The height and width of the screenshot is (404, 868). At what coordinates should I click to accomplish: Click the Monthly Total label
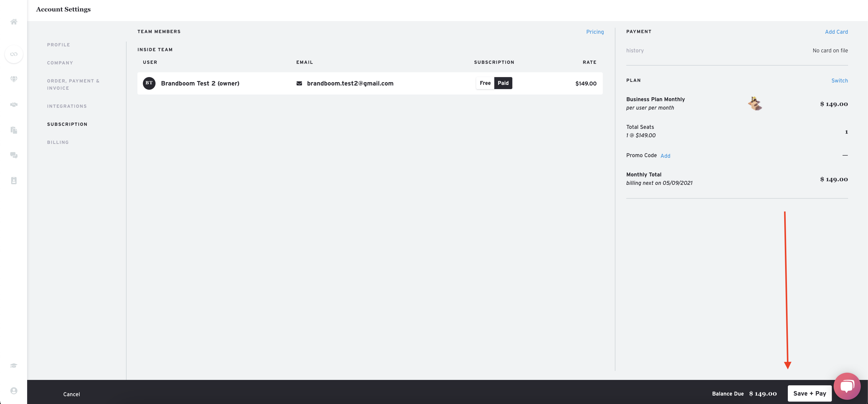pos(643,175)
